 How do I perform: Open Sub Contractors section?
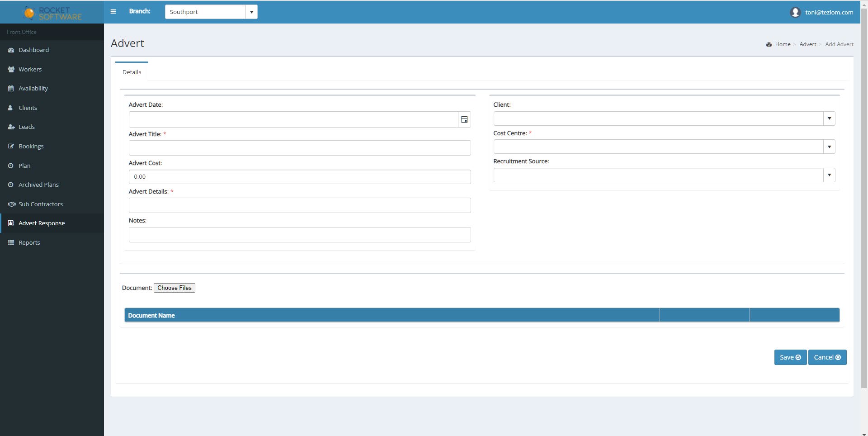point(40,204)
